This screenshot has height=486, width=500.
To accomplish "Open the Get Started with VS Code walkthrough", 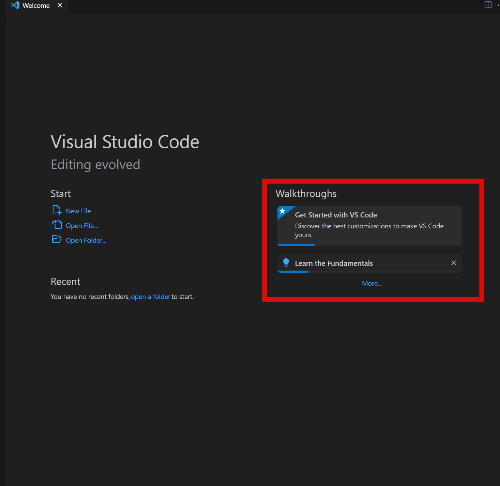I will click(369, 226).
